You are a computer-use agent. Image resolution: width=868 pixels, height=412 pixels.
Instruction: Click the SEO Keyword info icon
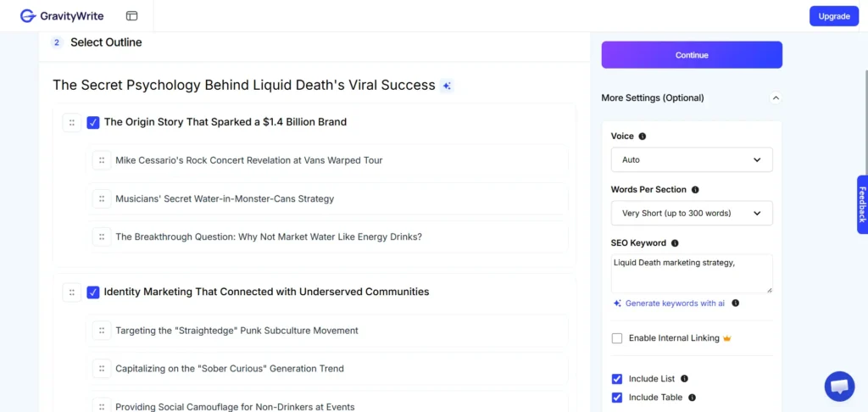(675, 243)
